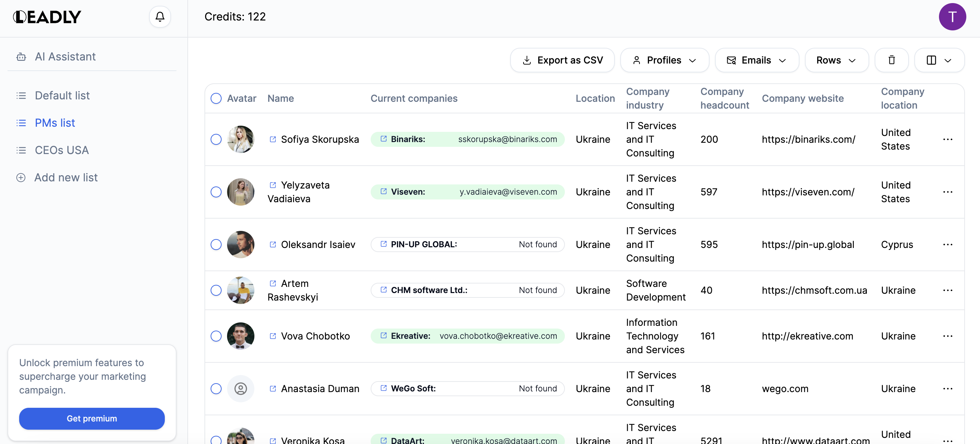Click the user avatar T icon
Viewport: 980px width, 444px height.
point(952,17)
